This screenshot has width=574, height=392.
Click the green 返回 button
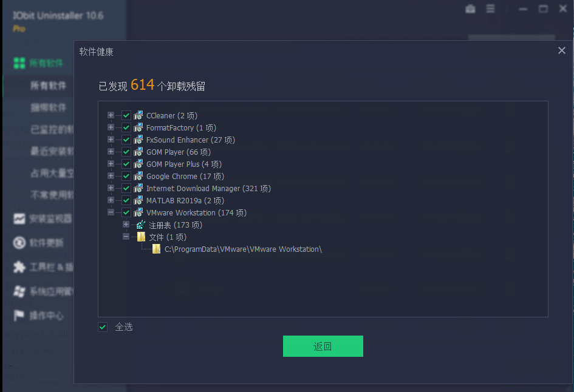(323, 346)
